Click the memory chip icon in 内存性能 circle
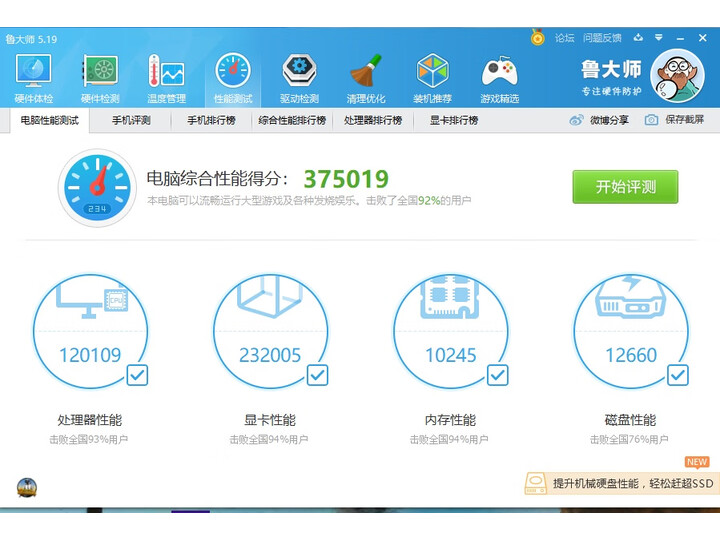 pyautogui.click(x=450, y=297)
